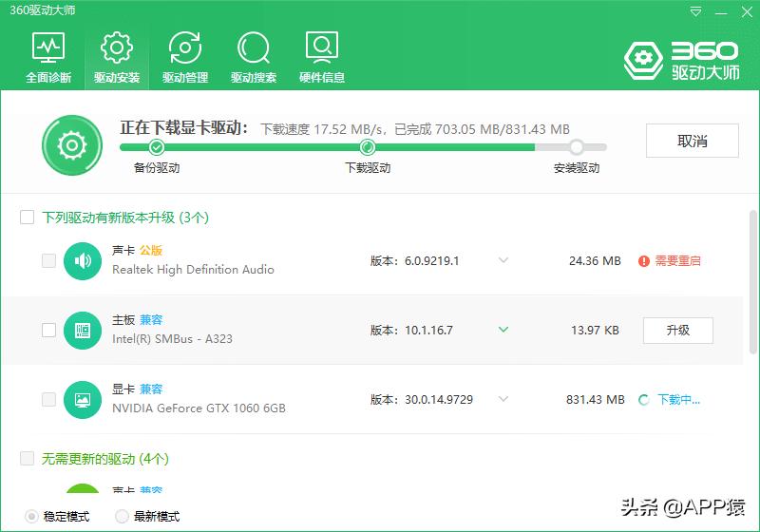Click the 兼容 tag on 显卡 row

pyautogui.click(x=151, y=389)
